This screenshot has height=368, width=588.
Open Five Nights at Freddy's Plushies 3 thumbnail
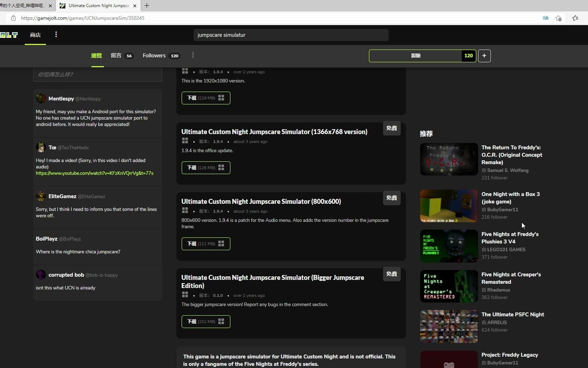click(x=449, y=246)
